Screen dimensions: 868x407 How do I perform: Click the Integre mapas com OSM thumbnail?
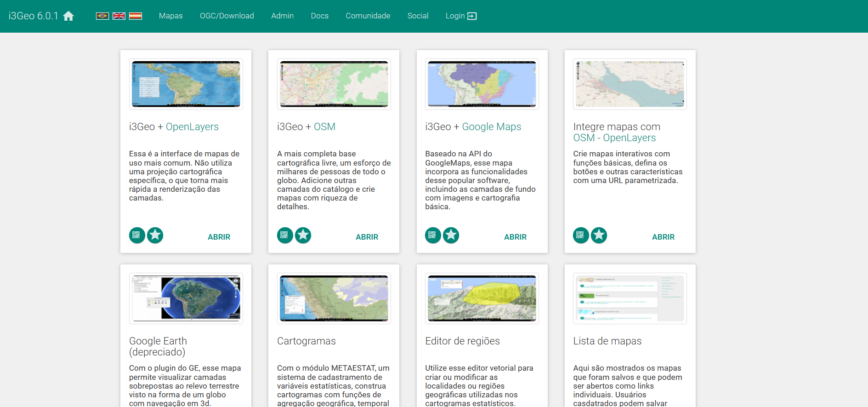(x=630, y=84)
